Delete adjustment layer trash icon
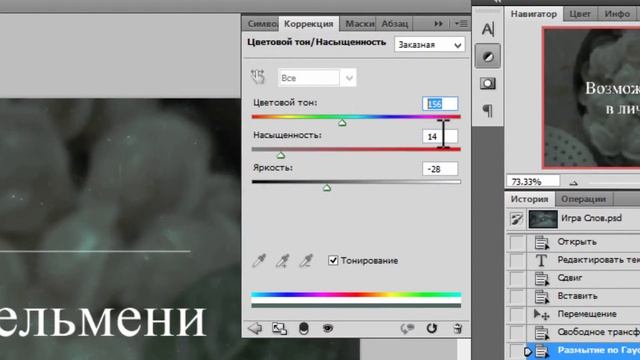The width and height of the screenshot is (640, 360). 458,328
